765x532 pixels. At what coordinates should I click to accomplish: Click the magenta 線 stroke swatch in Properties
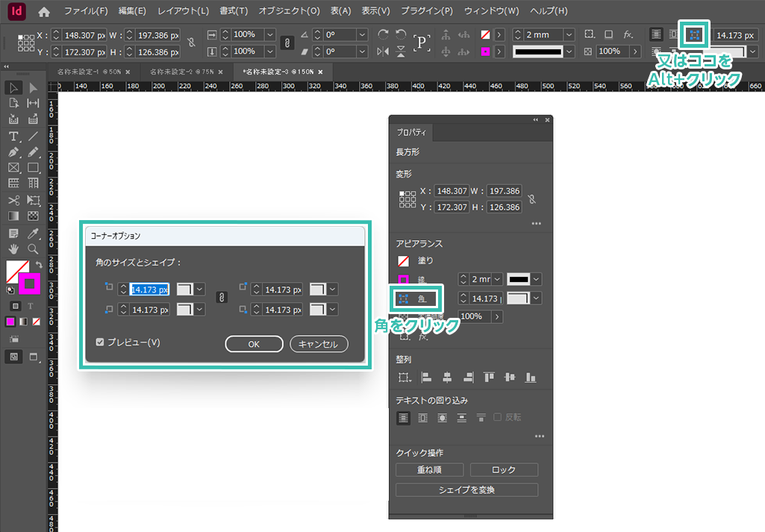click(403, 279)
